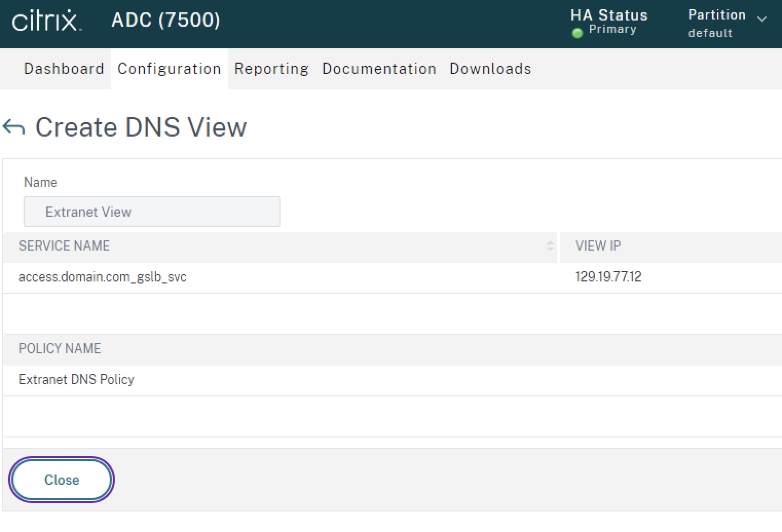Screen dimensions: 782x532
Task: Click the ADC (7500) header title
Action: (165, 21)
